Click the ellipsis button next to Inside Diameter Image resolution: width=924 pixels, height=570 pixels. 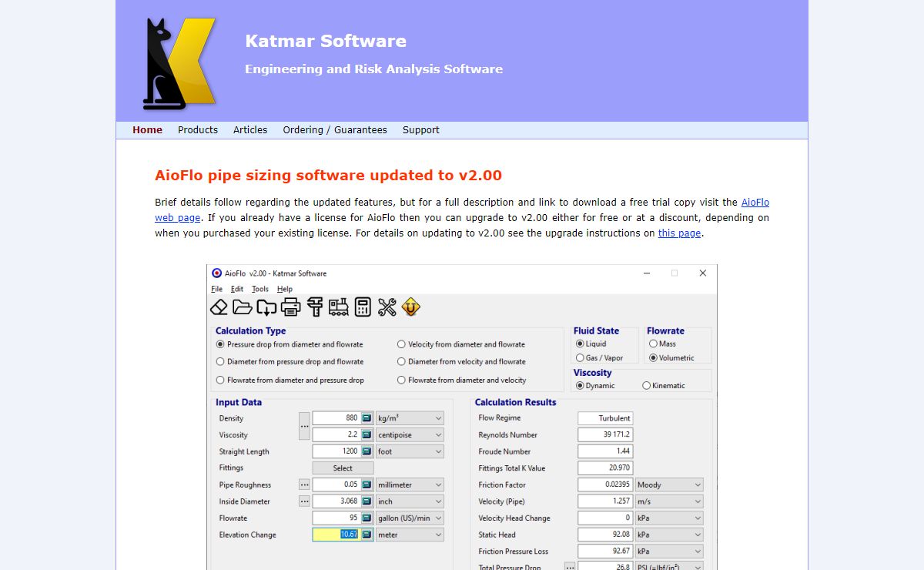[x=304, y=501]
